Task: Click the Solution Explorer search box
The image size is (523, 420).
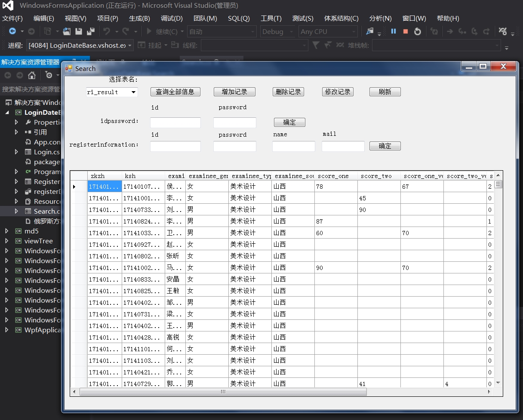Action: (31, 89)
